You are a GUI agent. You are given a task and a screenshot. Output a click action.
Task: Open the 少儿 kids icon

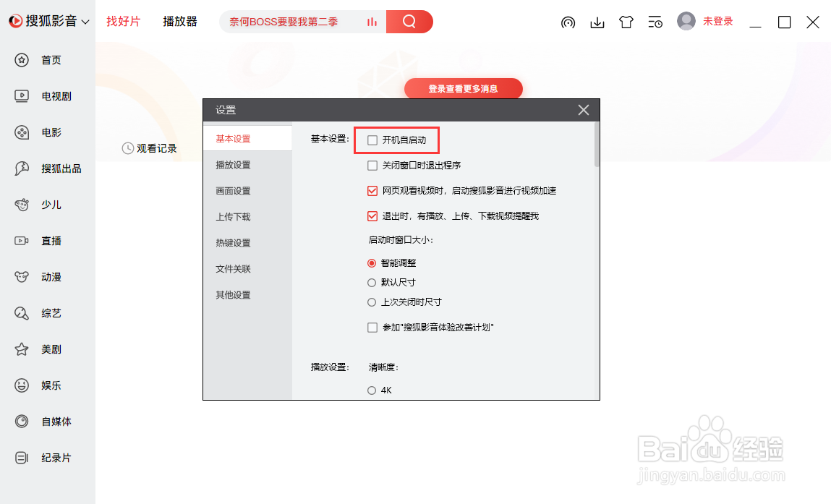[x=22, y=205]
